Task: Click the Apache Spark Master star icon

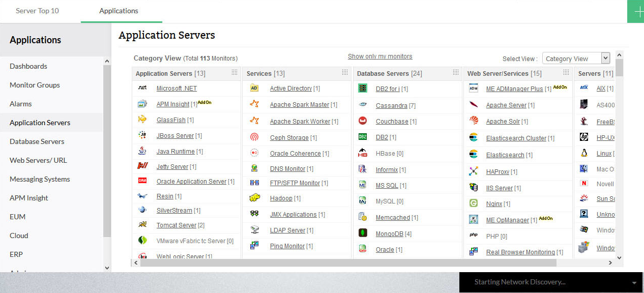Action: click(255, 104)
